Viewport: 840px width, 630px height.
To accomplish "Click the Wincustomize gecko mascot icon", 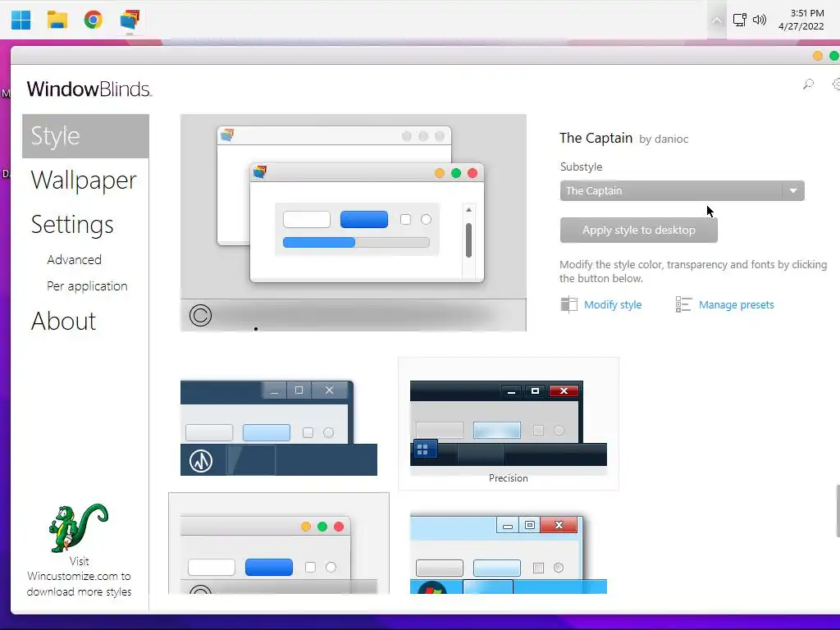I will pos(78,527).
